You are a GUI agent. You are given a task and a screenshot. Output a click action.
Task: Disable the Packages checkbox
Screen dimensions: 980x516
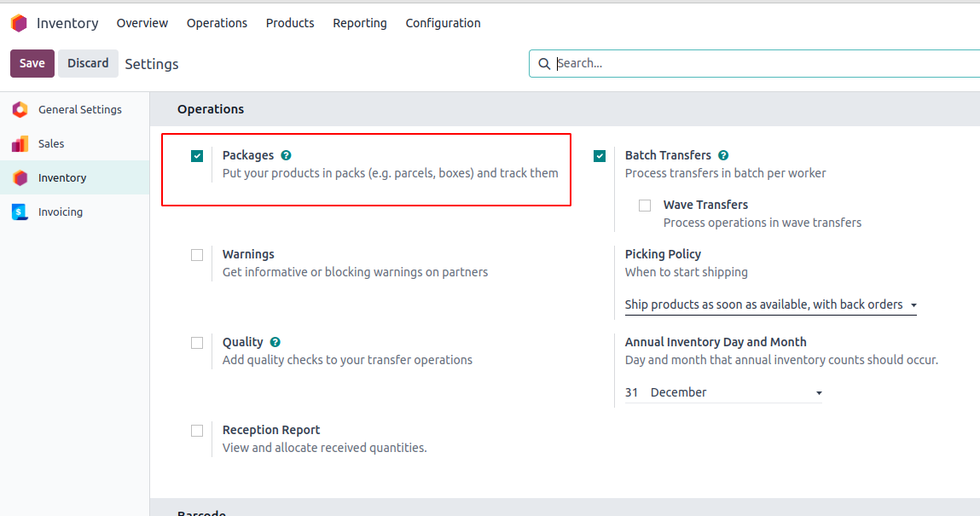197,155
